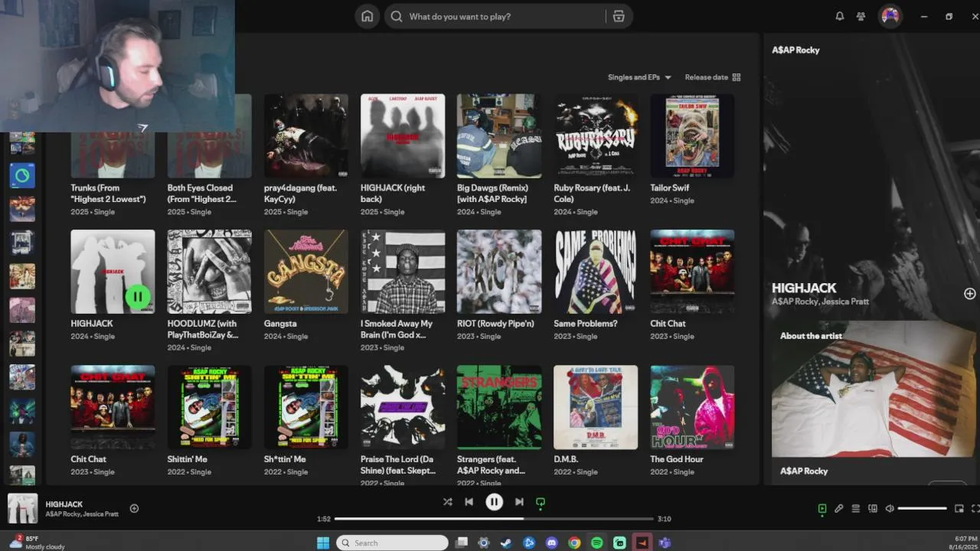Open the What's New notifications bell
Viewport: 980px width, 551px height.
tap(840, 16)
